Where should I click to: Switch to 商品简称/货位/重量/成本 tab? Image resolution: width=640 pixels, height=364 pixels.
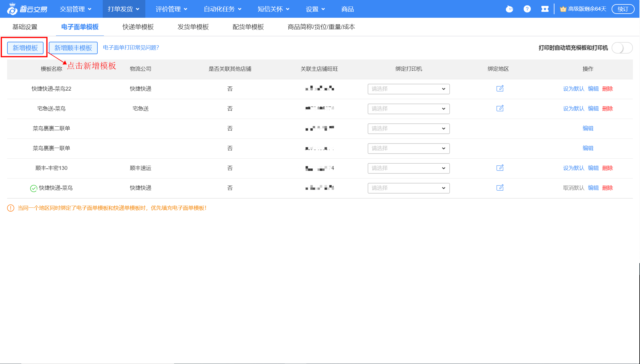(x=321, y=27)
